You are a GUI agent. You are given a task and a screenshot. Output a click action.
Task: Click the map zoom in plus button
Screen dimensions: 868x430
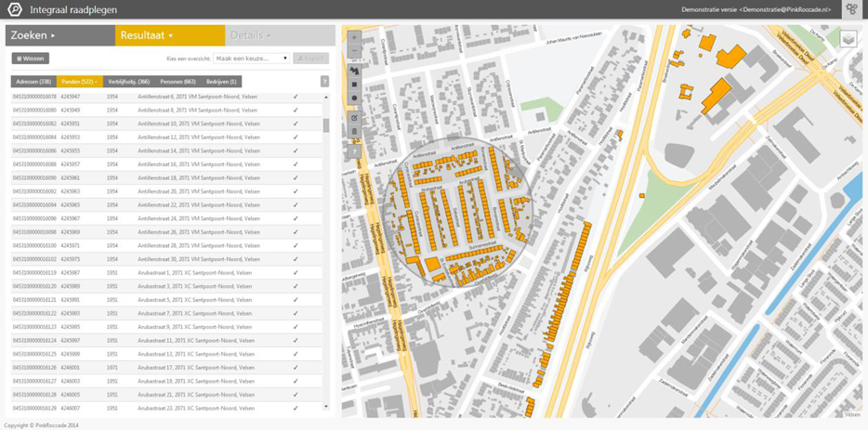click(354, 38)
